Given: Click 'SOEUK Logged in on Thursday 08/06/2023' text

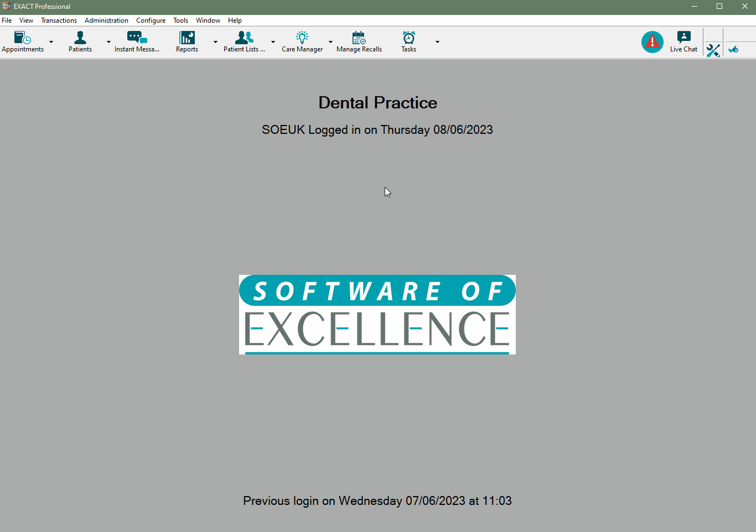Looking at the screenshot, I should click(377, 130).
